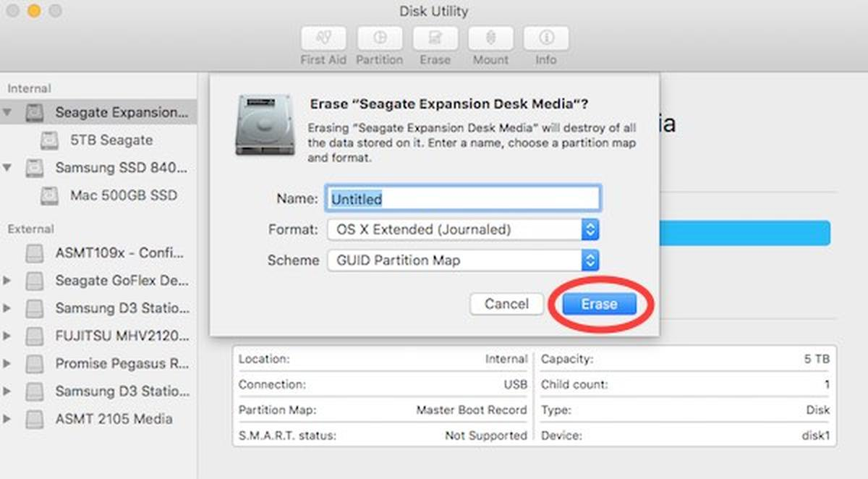This screenshot has width=868, height=479.
Task: Click the hard drive icon in erase dialog
Action: coord(265,124)
